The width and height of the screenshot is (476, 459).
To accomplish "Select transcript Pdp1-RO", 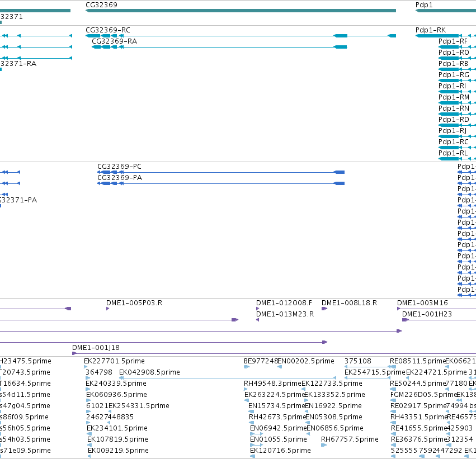I will click(x=454, y=53).
